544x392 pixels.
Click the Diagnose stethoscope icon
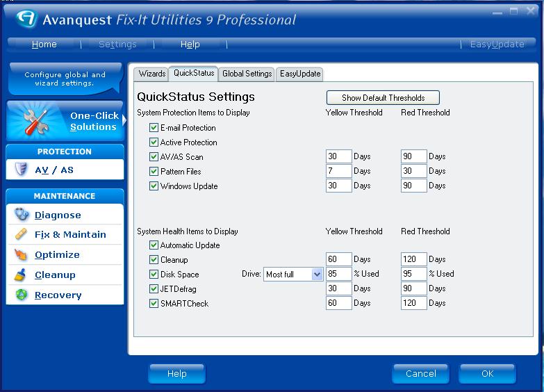coord(22,214)
